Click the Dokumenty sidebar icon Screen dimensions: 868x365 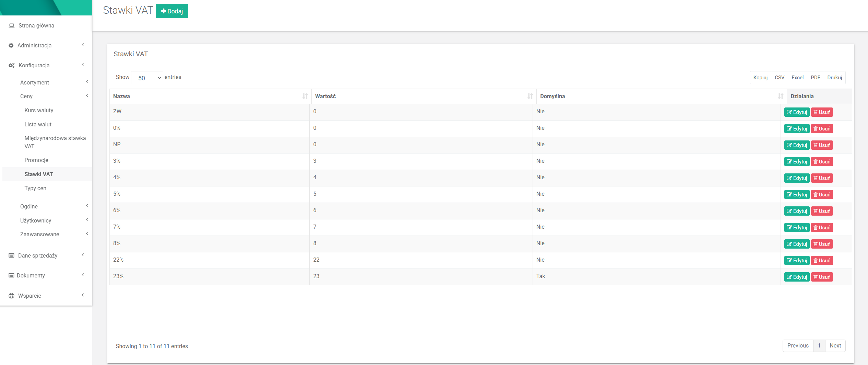12,275
